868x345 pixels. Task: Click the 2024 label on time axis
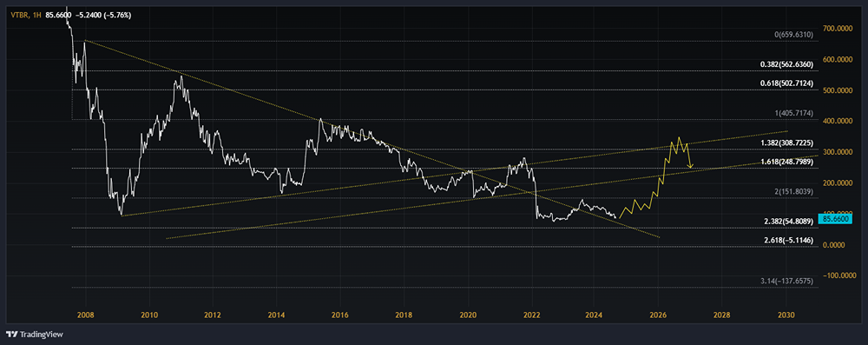(594, 315)
